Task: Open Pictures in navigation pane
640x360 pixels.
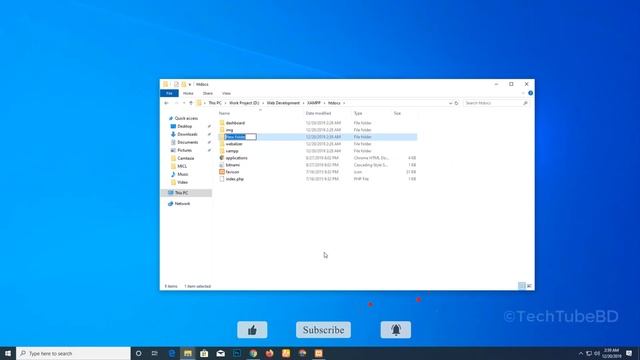Action: click(x=184, y=150)
